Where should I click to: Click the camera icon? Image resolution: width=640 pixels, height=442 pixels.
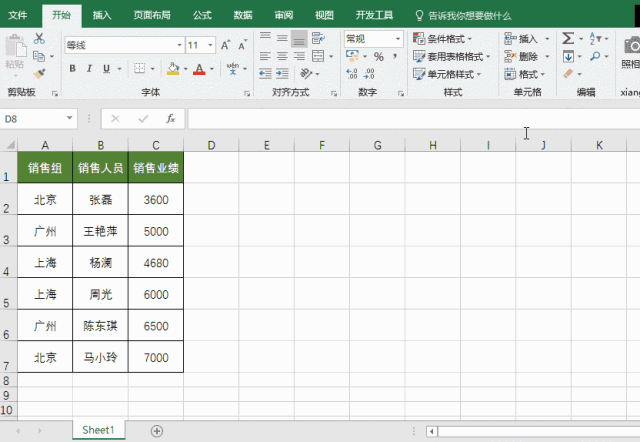point(632,46)
